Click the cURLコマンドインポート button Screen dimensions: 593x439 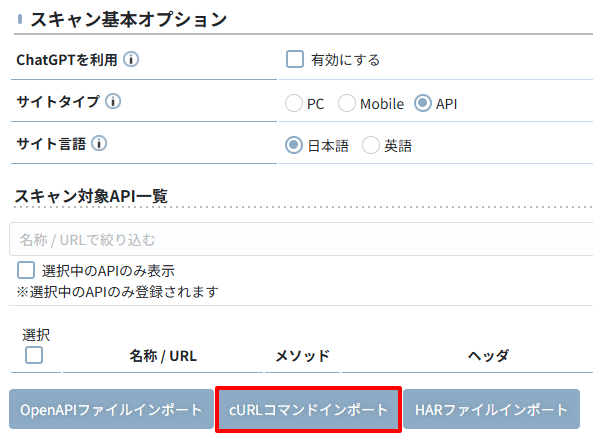pyautogui.click(x=308, y=409)
